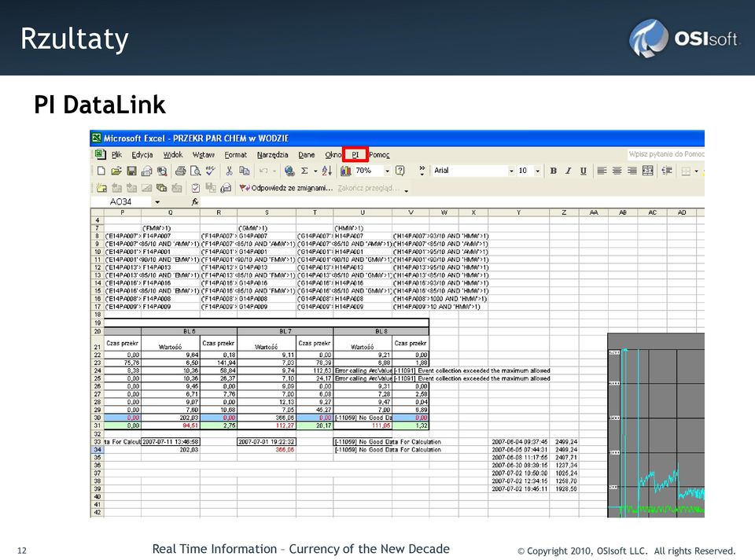This screenshot has width=755, height=560.
Task: Open the 70% zoom dropdown
Action: tap(387, 171)
